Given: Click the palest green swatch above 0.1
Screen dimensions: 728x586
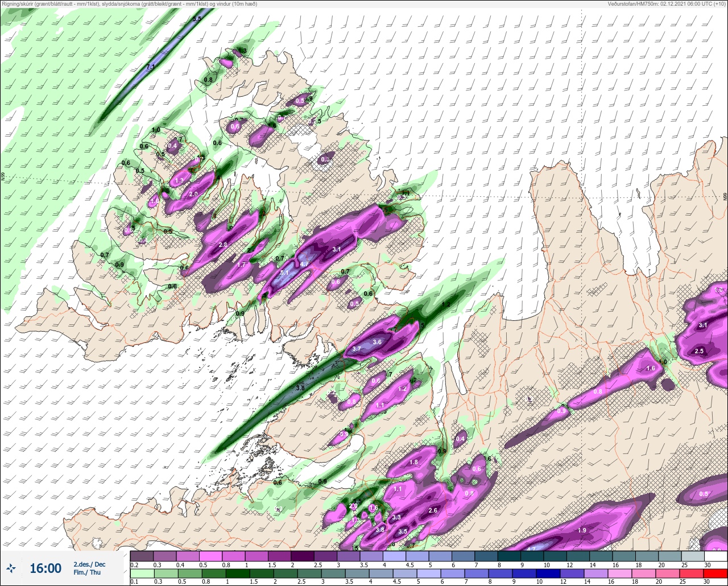Looking at the screenshot, I should tap(142, 573).
